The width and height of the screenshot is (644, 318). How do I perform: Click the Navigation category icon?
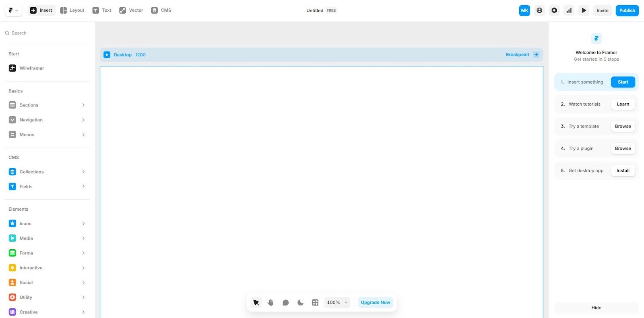coord(12,120)
